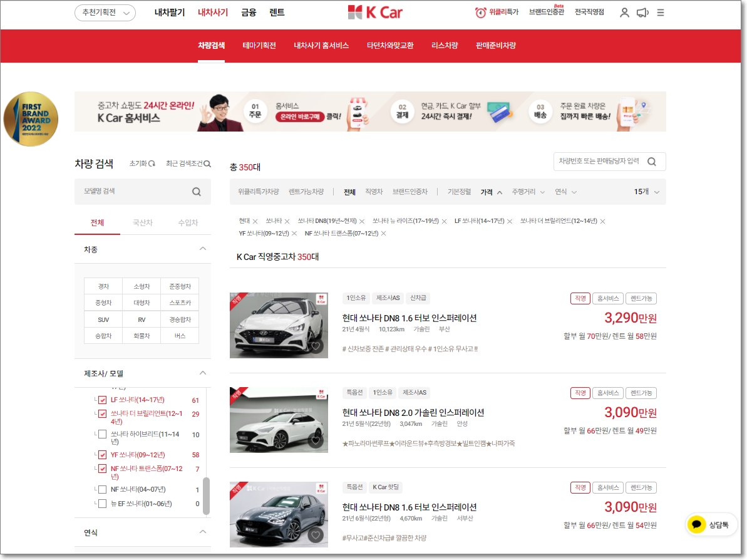Sort by 가격 ascending
The image size is (747, 560).
[x=491, y=192]
